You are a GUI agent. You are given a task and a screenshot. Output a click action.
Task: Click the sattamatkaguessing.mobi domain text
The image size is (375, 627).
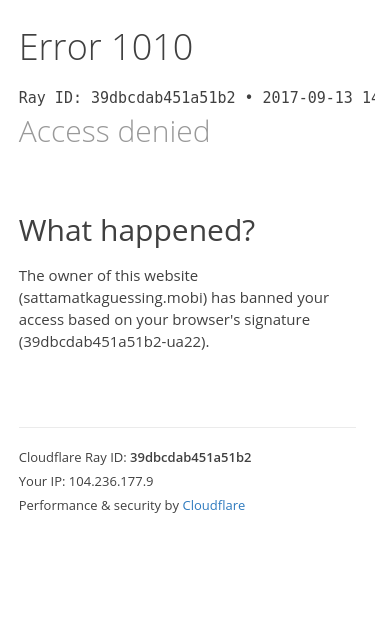pos(113,298)
